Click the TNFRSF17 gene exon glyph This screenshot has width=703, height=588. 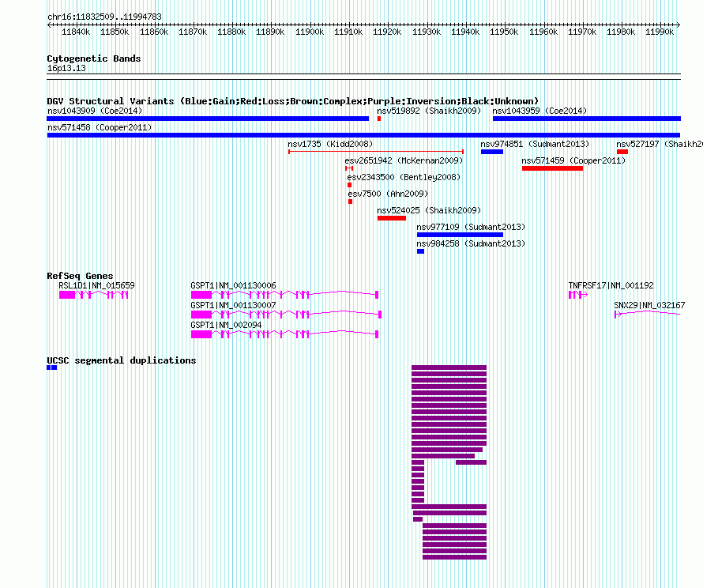coord(578,295)
